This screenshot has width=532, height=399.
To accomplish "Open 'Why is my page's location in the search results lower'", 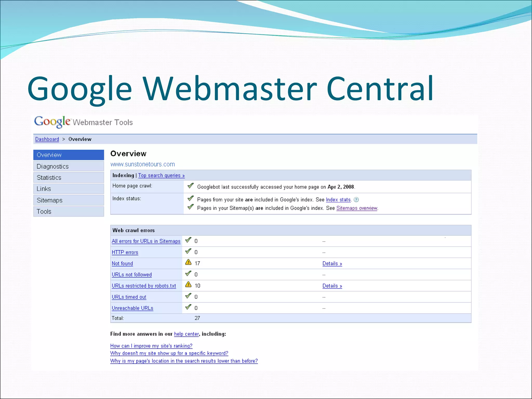I will [x=184, y=361].
